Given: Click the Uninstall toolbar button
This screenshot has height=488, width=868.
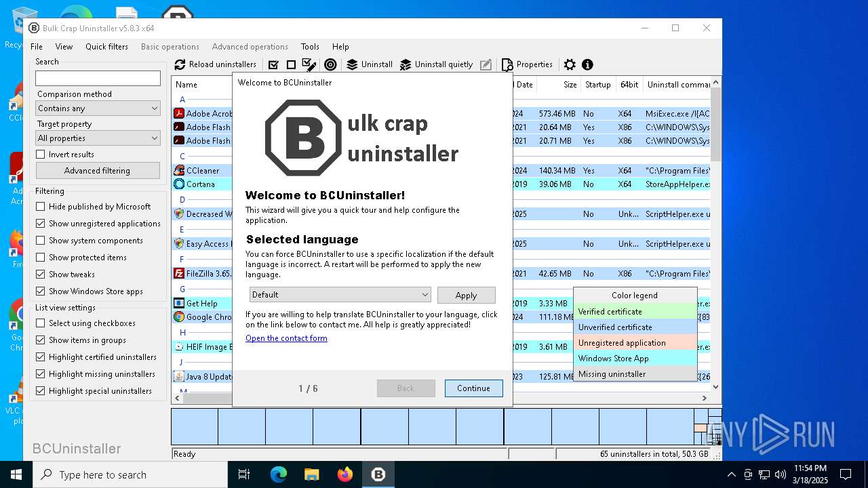Looking at the screenshot, I should (x=370, y=64).
